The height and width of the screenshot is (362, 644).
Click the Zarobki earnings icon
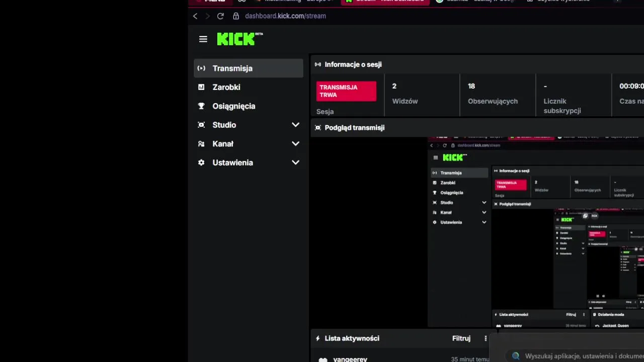[201, 87]
